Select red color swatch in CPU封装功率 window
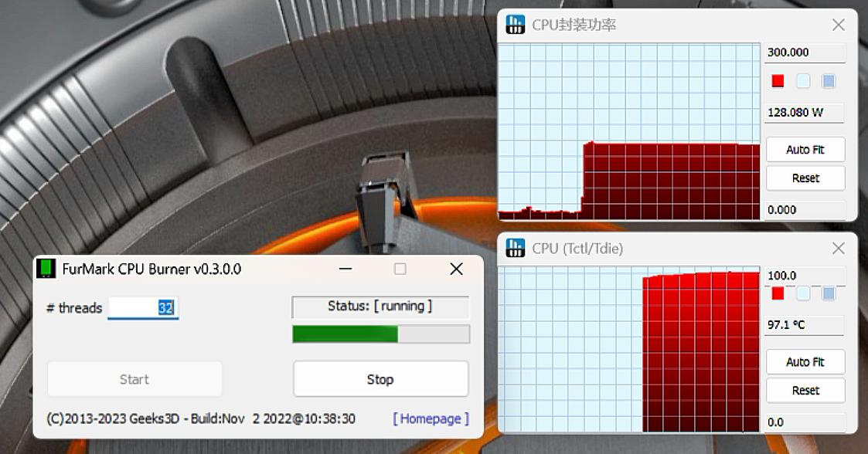 [x=778, y=81]
